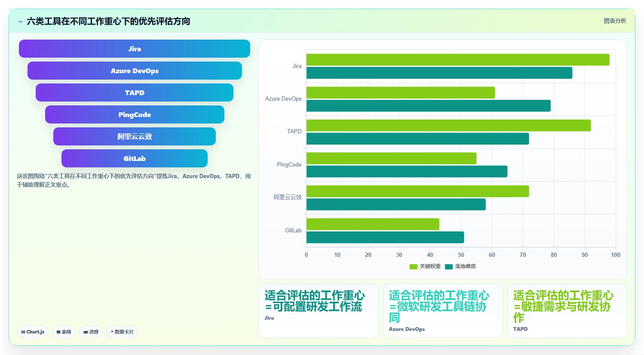This screenshot has width=644, height=355.
Task: Click TAPD 落地难度 teal bar
Action: pyautogui.click(x=418, y=139)
